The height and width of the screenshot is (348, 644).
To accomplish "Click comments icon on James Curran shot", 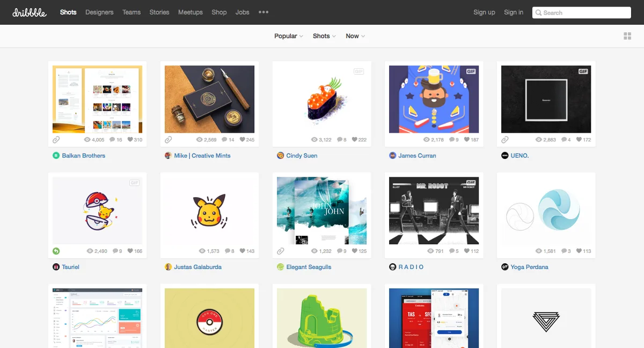I will coord(452,140).
